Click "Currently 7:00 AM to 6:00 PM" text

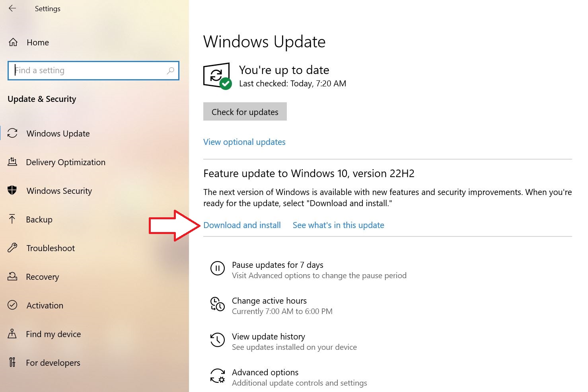tap(282, 311)
